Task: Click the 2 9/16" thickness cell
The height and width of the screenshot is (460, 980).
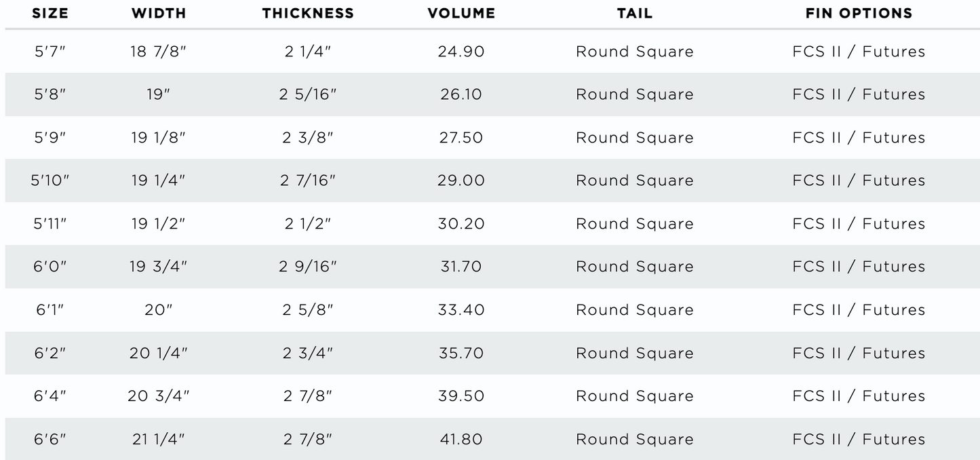Action: [308, 267]
